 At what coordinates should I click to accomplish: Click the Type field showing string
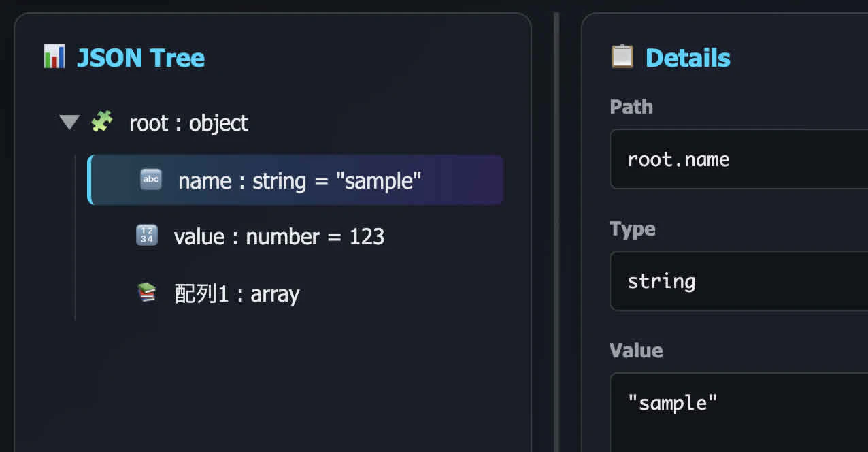(x=739, y=281)
